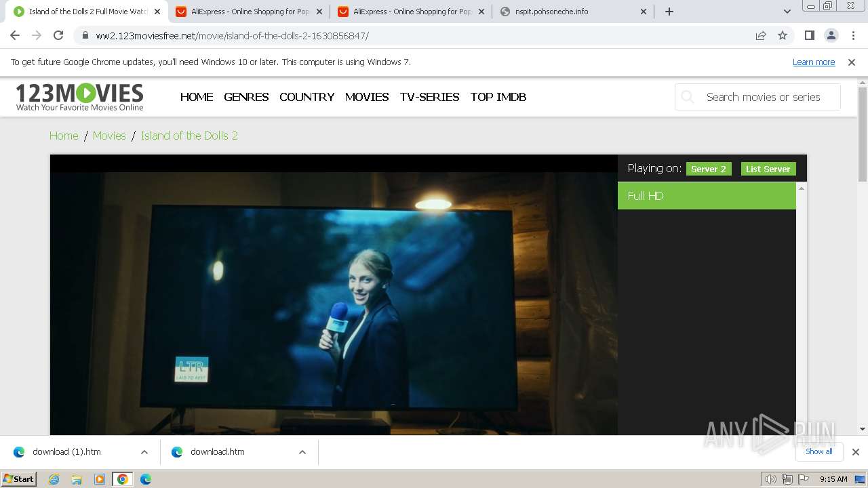This screenshot has width=868, height=488.
Task: Open the TOP IMDB menu item
Action: [x=498, y=97]
